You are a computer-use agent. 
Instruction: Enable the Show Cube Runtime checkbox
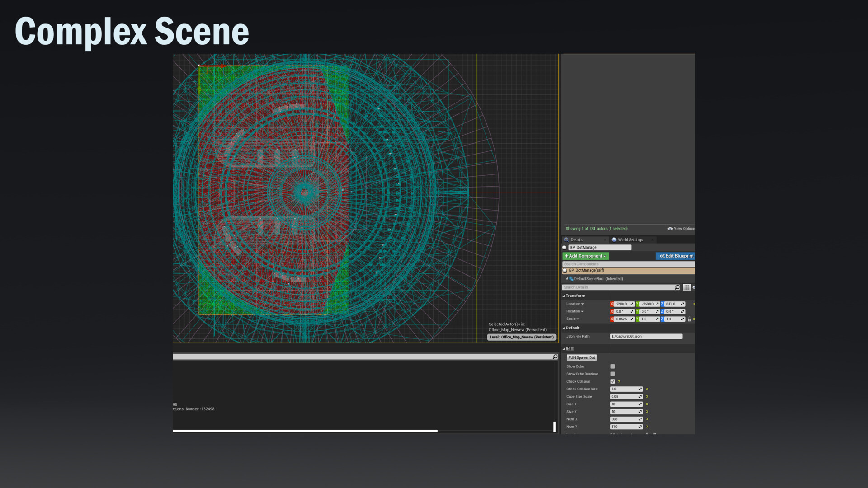[613, 374]
